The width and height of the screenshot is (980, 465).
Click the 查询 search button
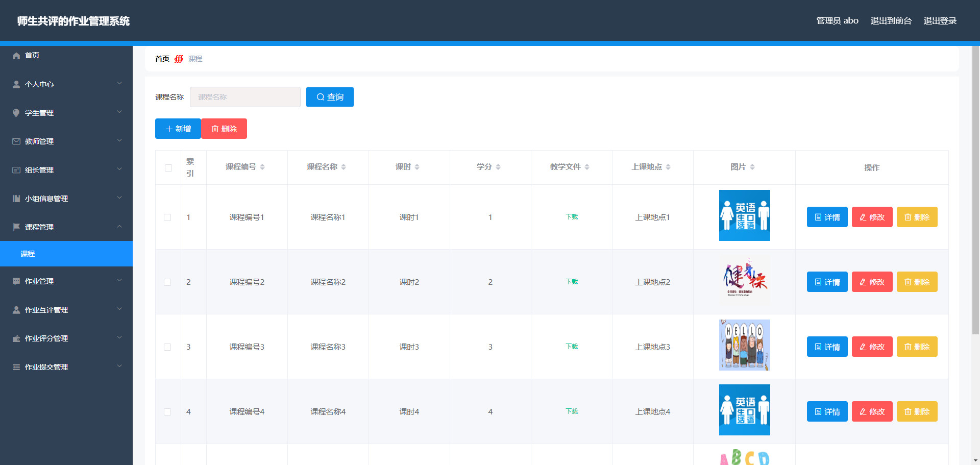330,97
